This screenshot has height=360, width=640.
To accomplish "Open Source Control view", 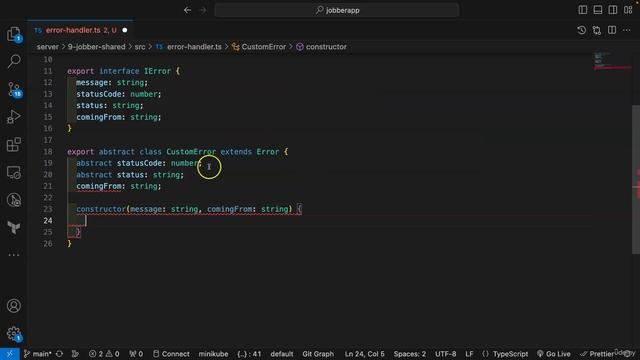I will pyautogui.click(x=14, y=89).
